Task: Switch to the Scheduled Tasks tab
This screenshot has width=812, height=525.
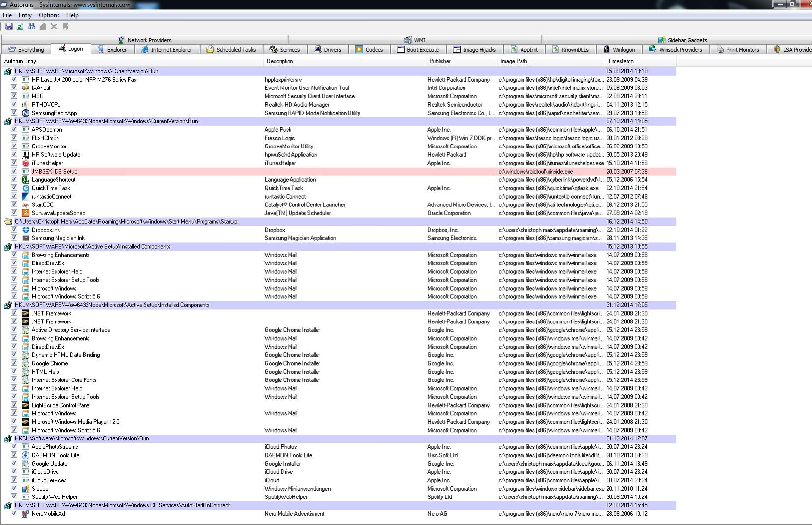Action: [231, 50]
